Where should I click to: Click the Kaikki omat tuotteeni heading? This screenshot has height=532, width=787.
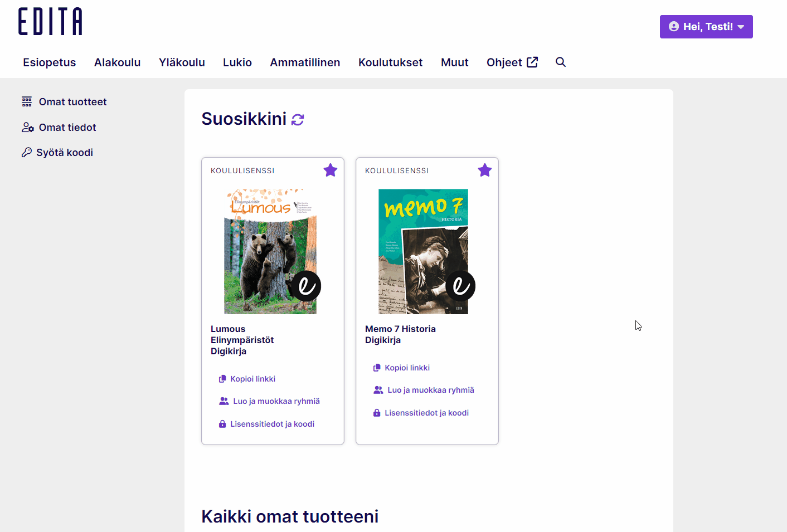[x=290, y=516]
